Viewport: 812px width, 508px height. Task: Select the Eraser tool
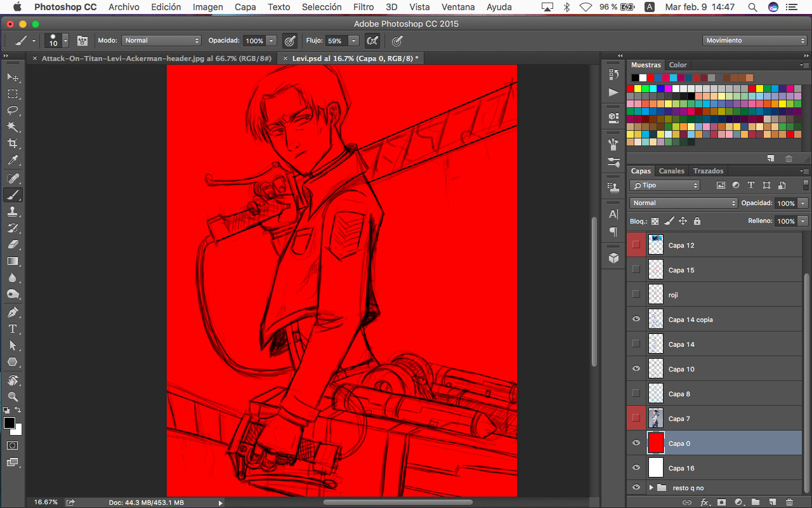tap(13, 244)
